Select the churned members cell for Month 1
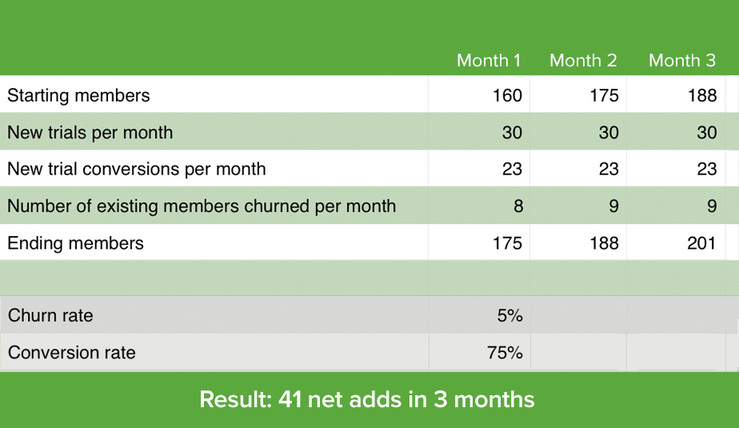The width and height of the screenshot is (739, 428). (x=517, y=206)
